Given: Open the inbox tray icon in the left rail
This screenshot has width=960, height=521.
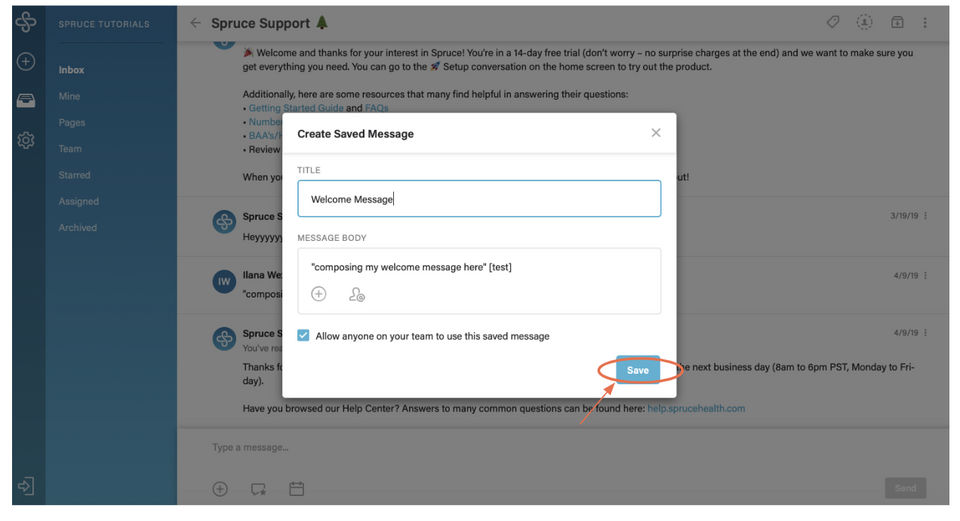Looking at the screenshot, I should click(x=26, y=101).
